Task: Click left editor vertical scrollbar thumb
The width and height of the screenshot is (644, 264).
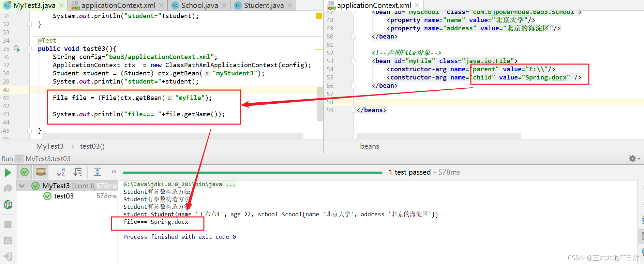Action: click(320, 104)
